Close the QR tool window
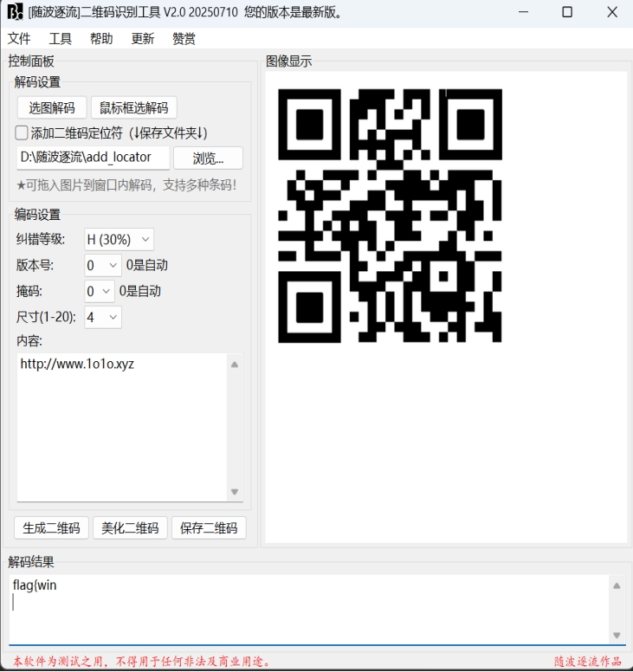Viewport: 633px width, 672px height. coord(612,12)
